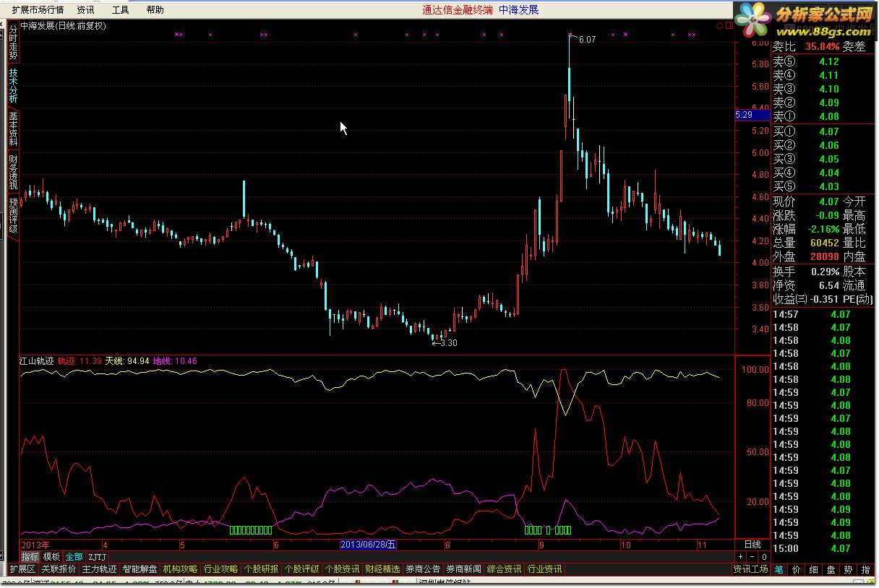Open the 财经精选 bottom tab

pyautogui.click(x=382, y=569)
